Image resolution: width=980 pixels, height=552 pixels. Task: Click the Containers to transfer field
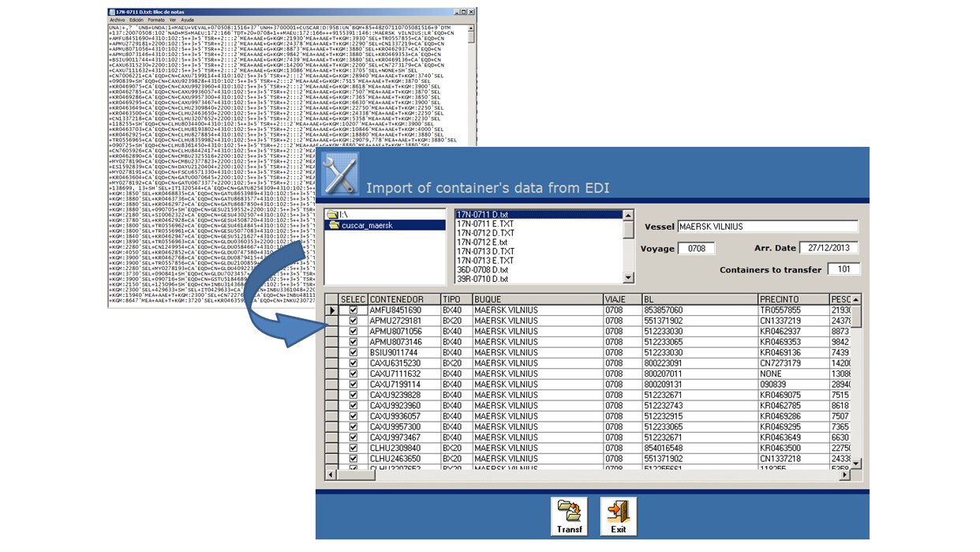pyautogui.click(x=843, y=269)
